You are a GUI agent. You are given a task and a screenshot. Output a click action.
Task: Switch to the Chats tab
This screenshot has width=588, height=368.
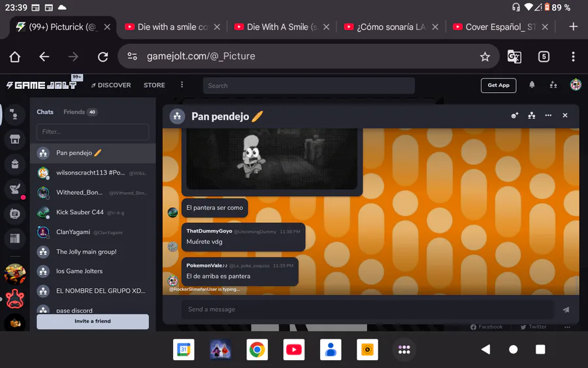[x=45, y=112]
